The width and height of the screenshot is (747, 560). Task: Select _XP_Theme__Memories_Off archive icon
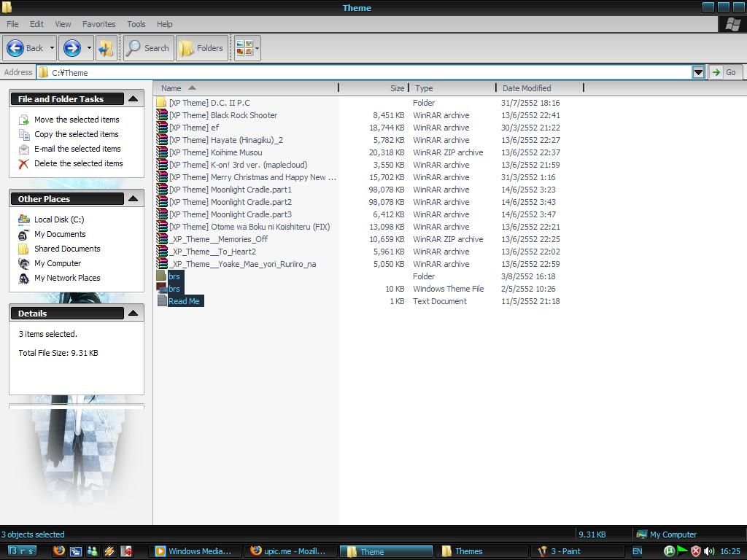coord(161,238)
